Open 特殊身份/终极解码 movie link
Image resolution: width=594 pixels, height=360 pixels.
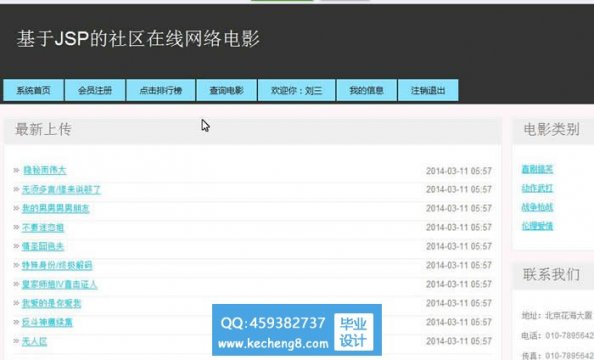[57, 265]
